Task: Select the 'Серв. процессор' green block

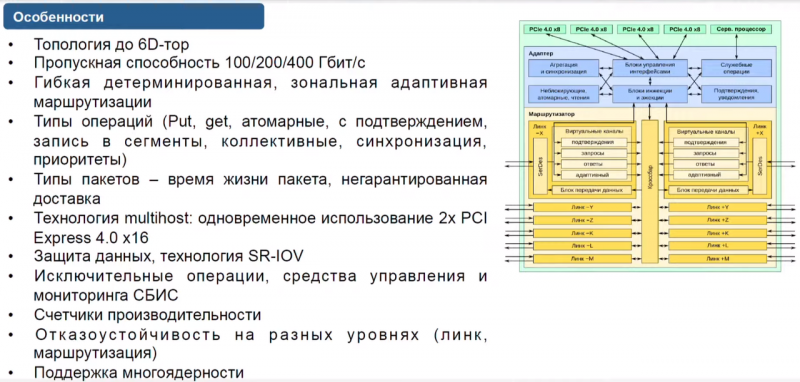Action: pyautogui.click(x=741, y=30)
